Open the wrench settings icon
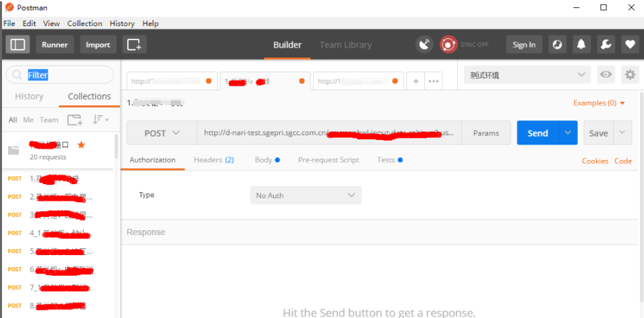 tap(606, 44)
